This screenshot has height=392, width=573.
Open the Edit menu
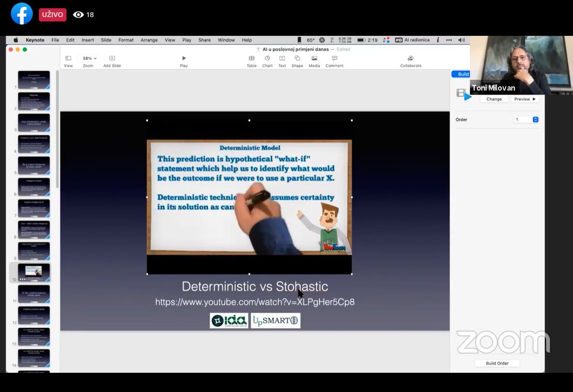[70, 40]
